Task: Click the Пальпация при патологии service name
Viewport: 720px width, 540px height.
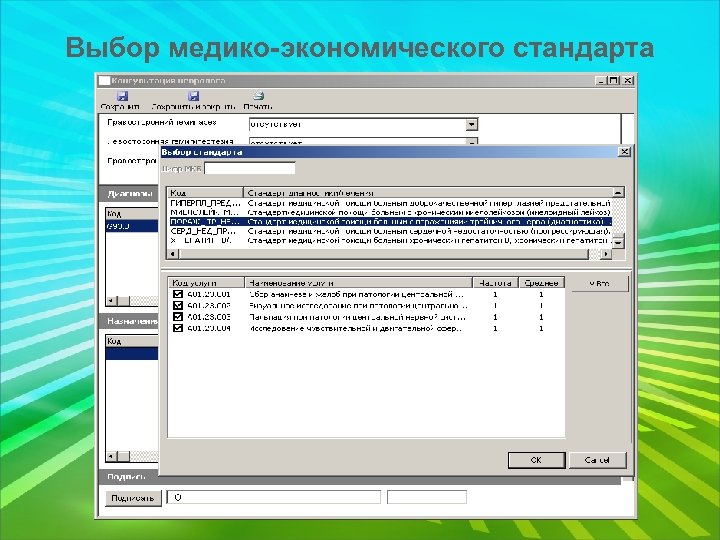Action: pyautogui.click(x=357, y=317)
